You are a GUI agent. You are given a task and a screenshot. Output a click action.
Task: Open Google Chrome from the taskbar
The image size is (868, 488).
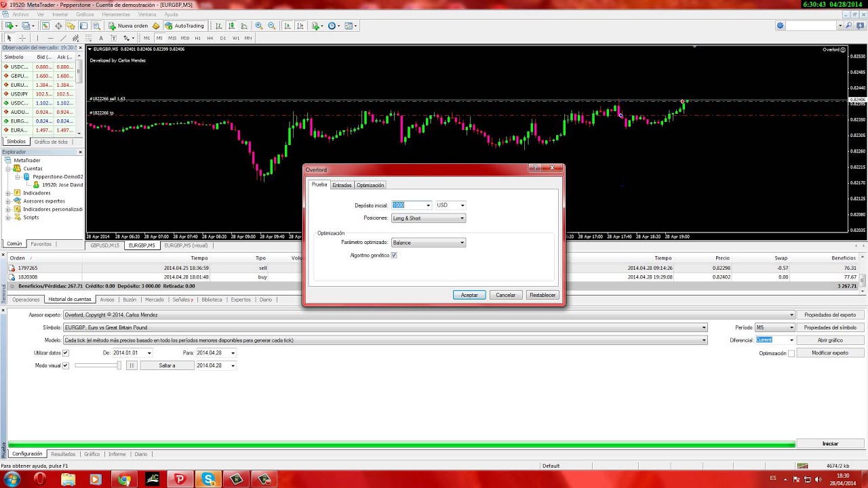click(123, 479)
